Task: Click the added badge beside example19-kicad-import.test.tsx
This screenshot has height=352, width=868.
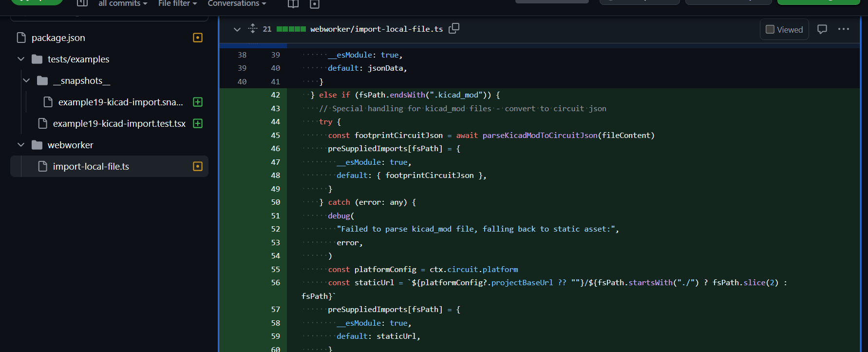Action: (198, 123)
